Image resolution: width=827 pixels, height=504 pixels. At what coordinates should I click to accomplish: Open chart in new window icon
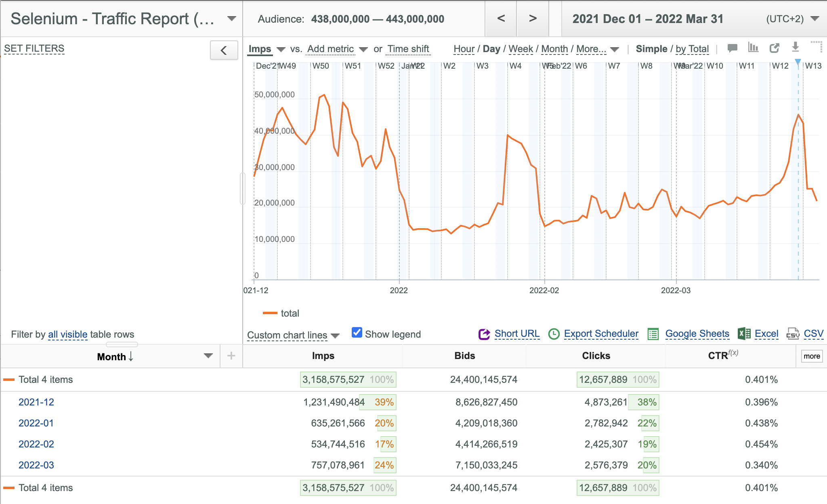tap(774, 48)
